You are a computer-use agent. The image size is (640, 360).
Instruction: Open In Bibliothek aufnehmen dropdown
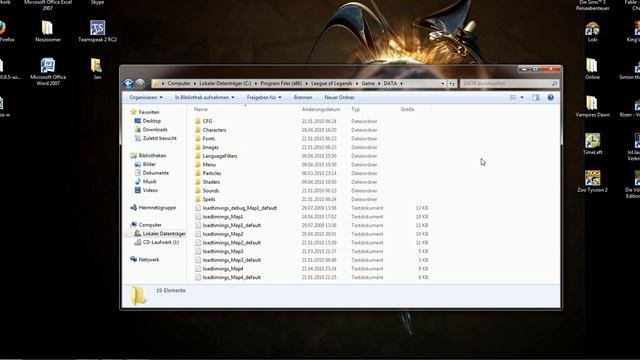[205, 98]
